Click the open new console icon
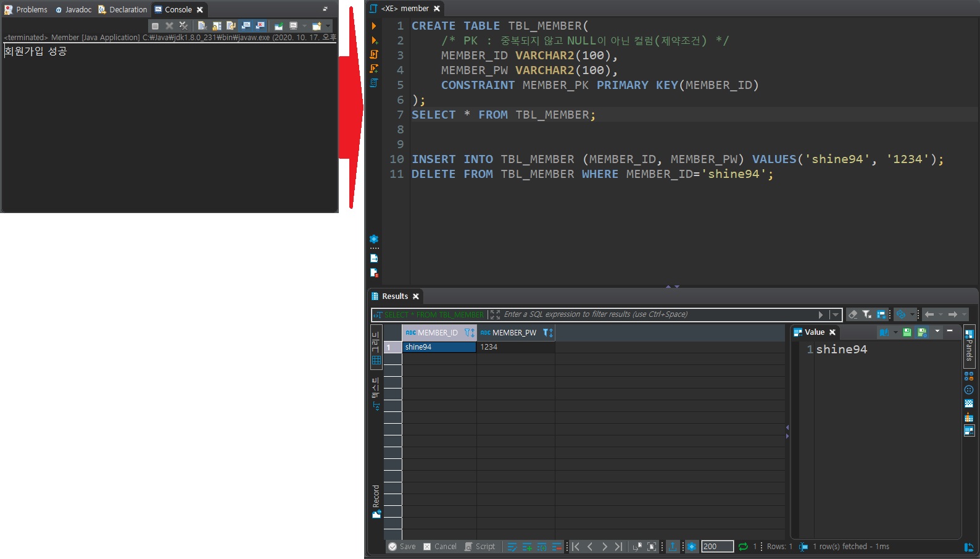This screenshot has width=980, height=559. coord(317,26)
